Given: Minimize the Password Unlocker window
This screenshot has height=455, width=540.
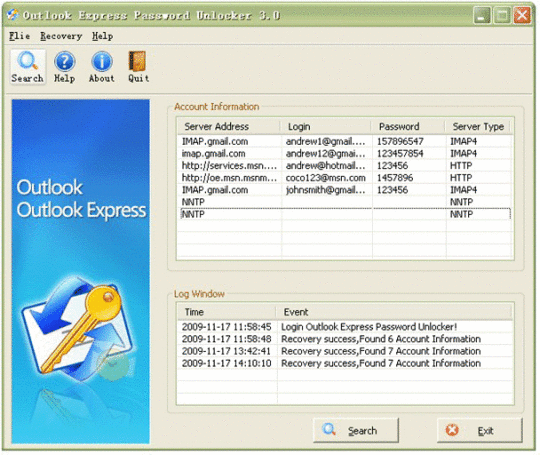Looking at the screenshot, I should pyautogui.click(x=482, y=15).
